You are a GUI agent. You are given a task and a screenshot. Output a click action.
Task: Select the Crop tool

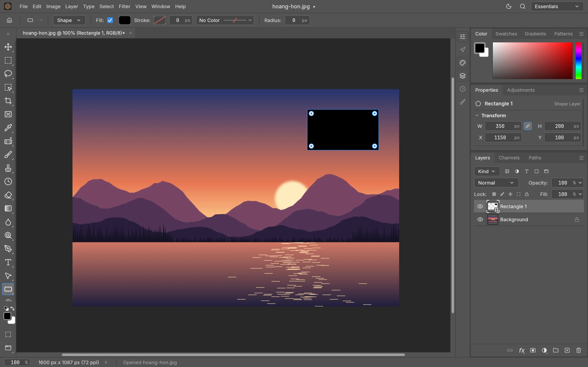click(8, 101)
